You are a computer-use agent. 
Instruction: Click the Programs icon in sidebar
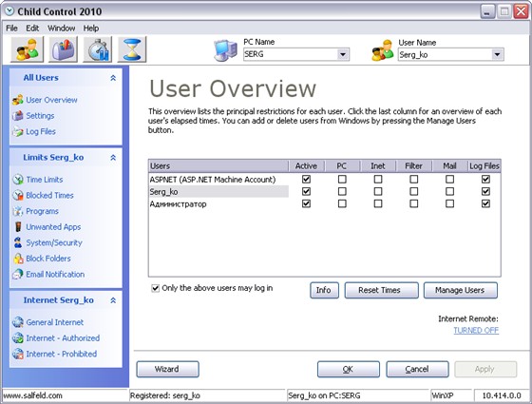click(18, 211)
